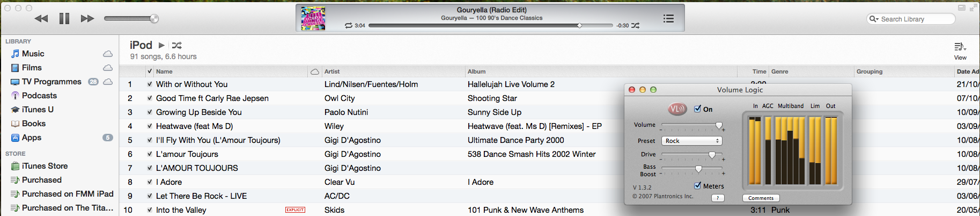Close the Volume Logic window
This screenshot has height=216, width=980.
click(x=632, y=90)
